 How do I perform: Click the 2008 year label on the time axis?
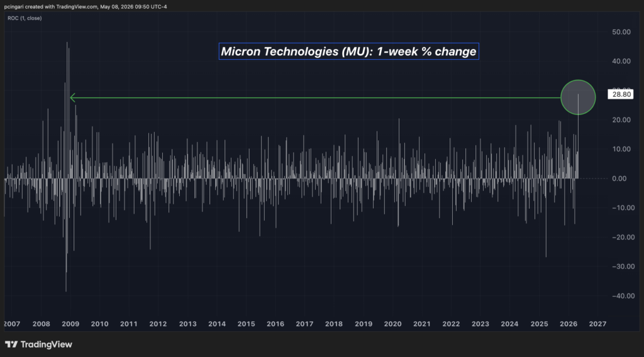coord(41,324)
